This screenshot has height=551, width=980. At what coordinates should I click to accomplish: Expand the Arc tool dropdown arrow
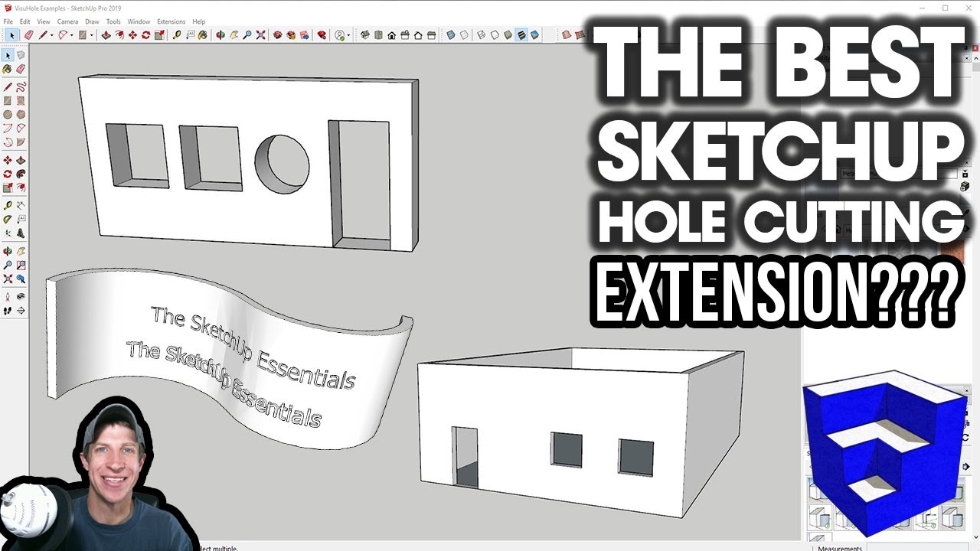pyautogui.click(x=71, y=35)
